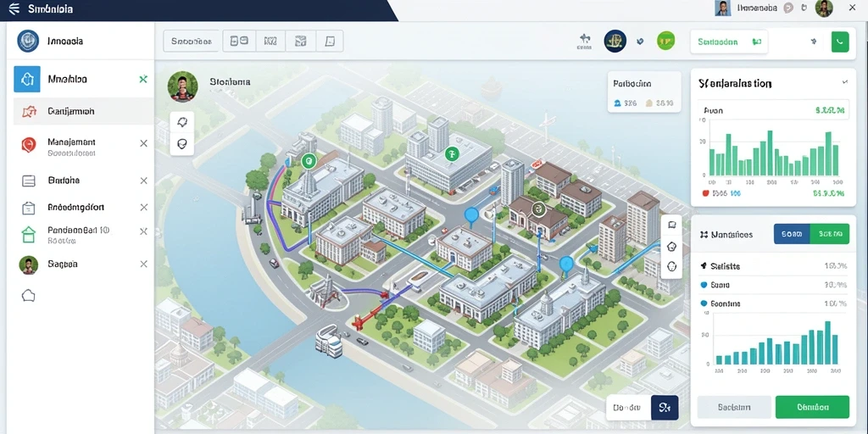Image resolution: width=868 pixels, height=434 pixels.
Task: Click the Montatioes panel icon
Action: point(704,235)
